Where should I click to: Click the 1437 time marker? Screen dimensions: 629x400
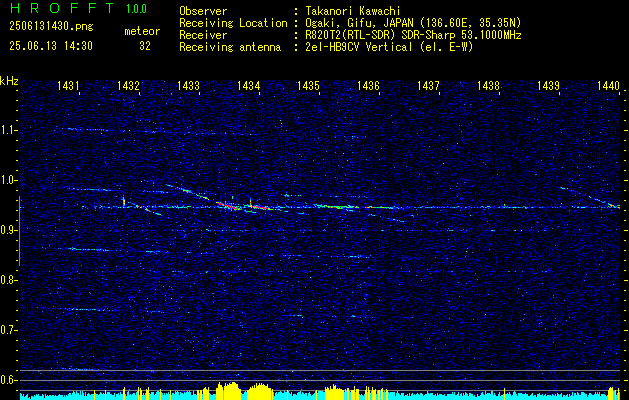tap(428, 85)
